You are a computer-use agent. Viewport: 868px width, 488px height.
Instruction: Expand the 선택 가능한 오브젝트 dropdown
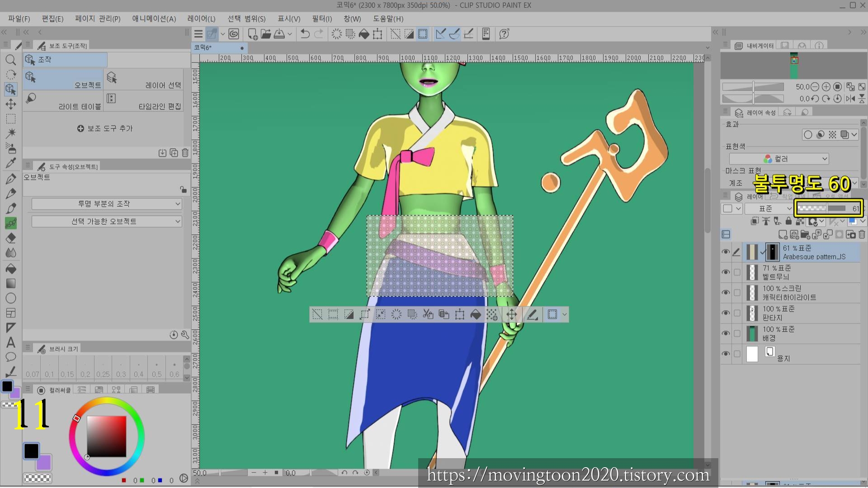[x=107, y=221]
